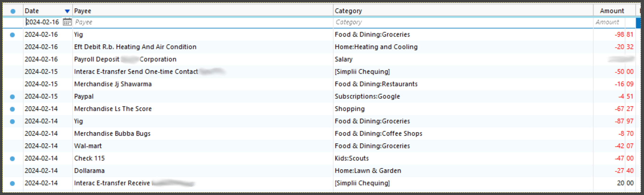Click the -50 00 amount
This screenshot has height=195, width=644.
point(624,72)
